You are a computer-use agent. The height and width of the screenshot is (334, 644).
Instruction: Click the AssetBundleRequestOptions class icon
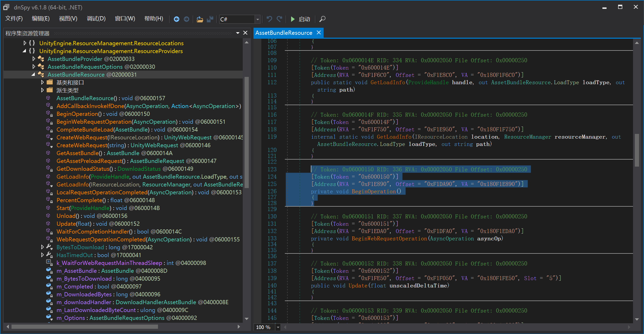(x=41, y=67)
